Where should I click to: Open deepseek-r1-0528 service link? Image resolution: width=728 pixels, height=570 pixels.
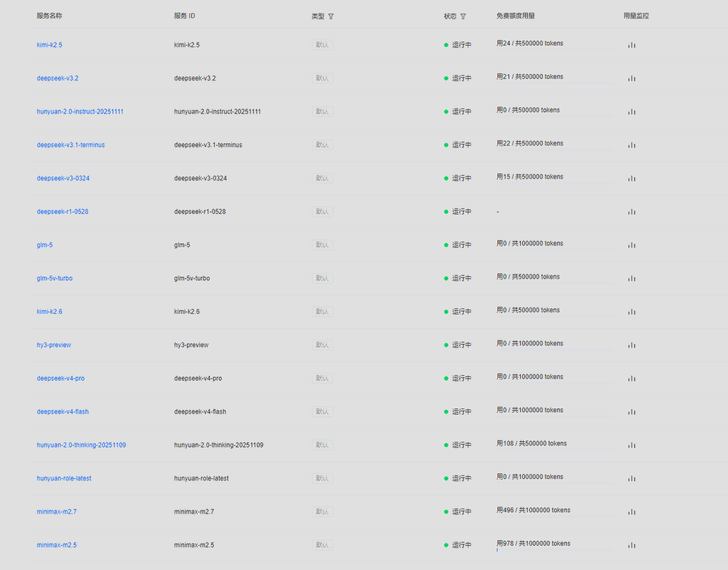point(62,212)
